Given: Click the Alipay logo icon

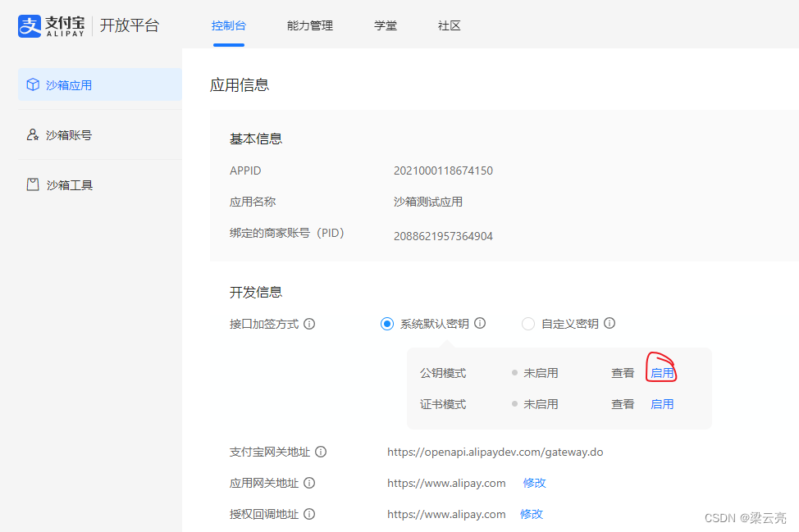Looking at the screenshot, I should pyautogui.click(x=30, y=26).
